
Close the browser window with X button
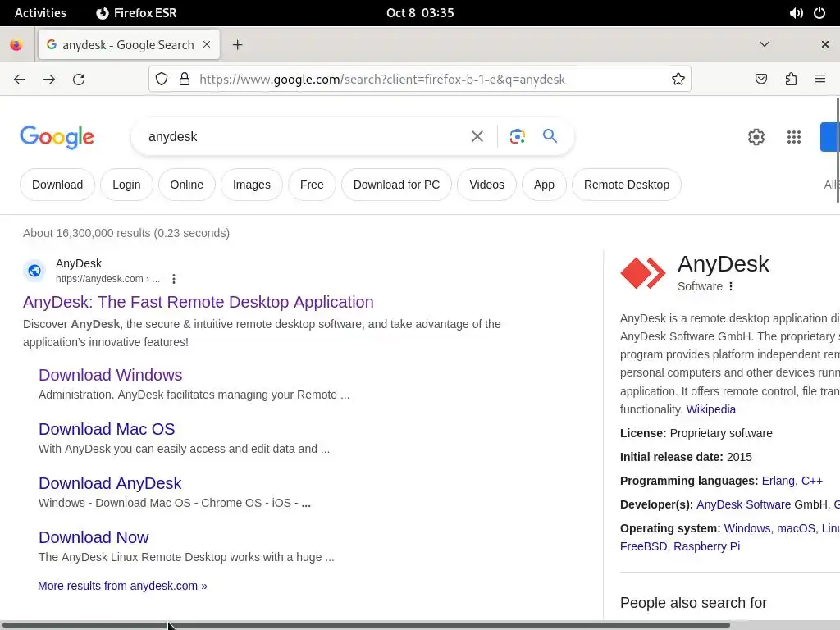825,44
